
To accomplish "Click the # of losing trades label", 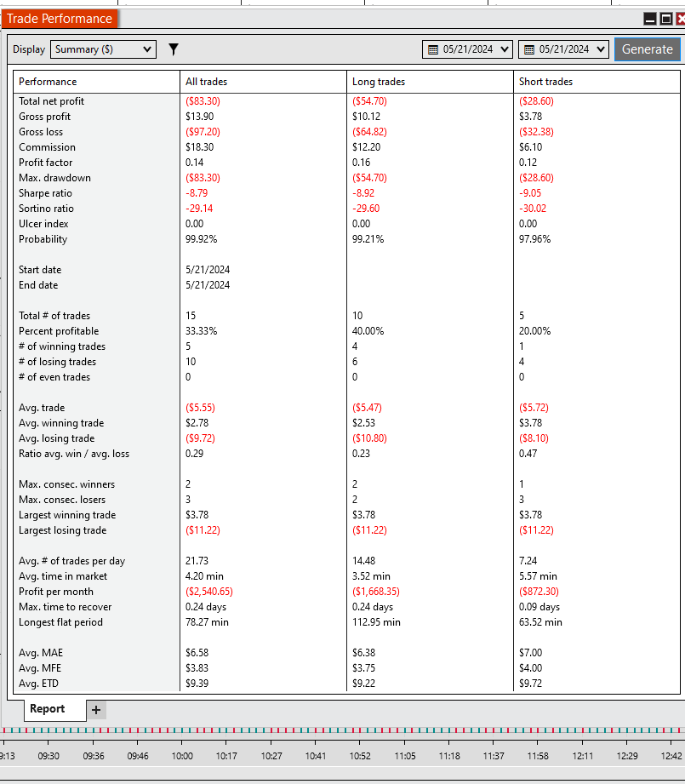I will [58, 362].
